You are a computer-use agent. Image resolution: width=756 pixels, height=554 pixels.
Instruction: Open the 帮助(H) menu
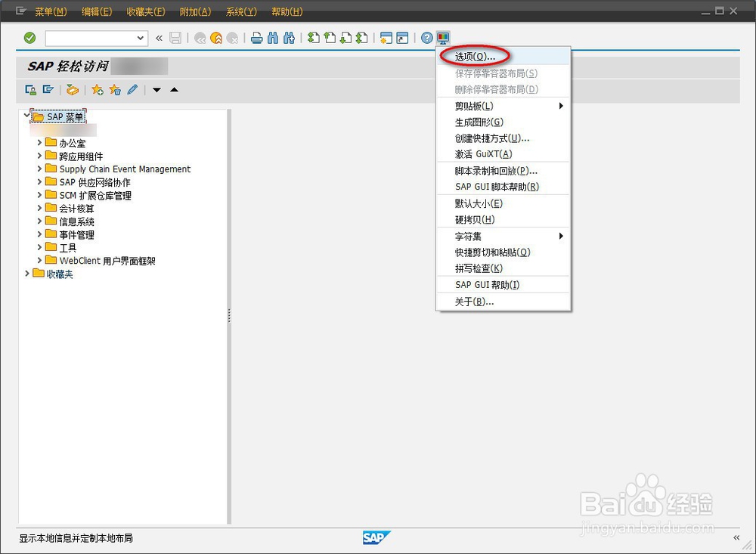tap(287, 11)
